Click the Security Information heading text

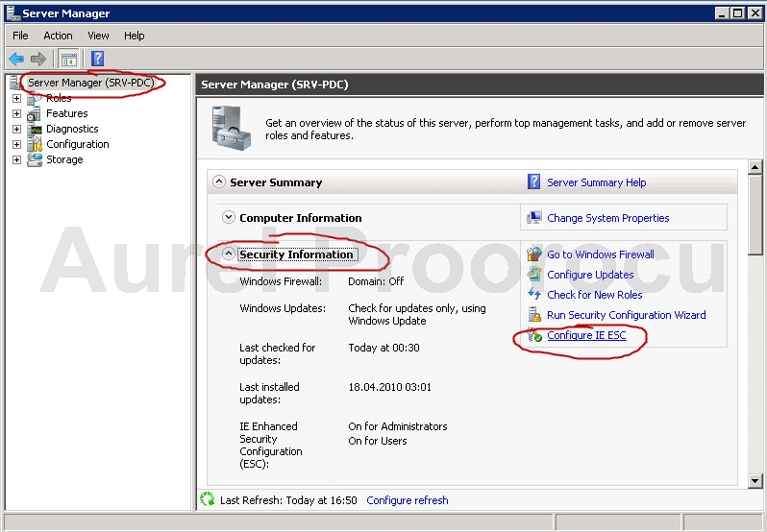296,254
